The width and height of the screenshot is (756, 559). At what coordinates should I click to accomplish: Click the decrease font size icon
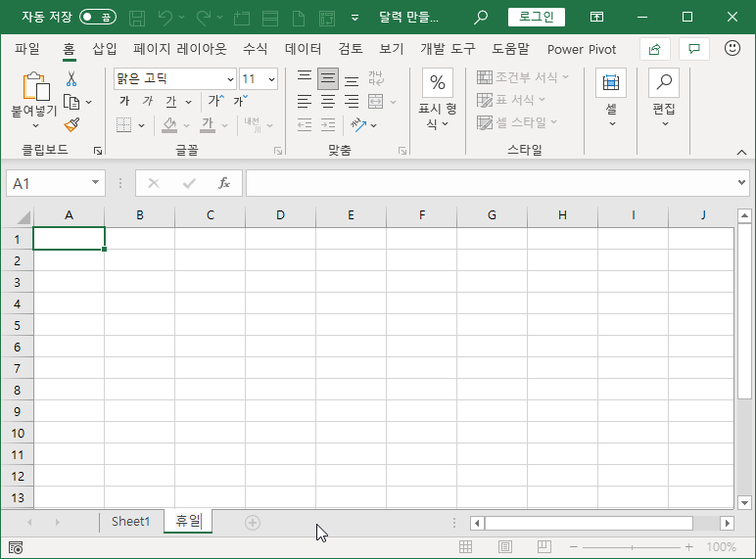(240, 101)
